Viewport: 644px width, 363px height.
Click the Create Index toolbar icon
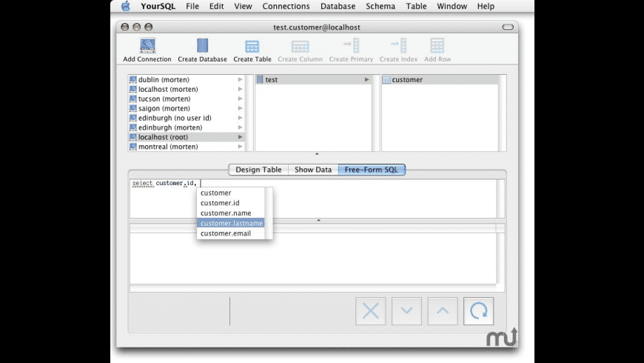pos(399,46)
